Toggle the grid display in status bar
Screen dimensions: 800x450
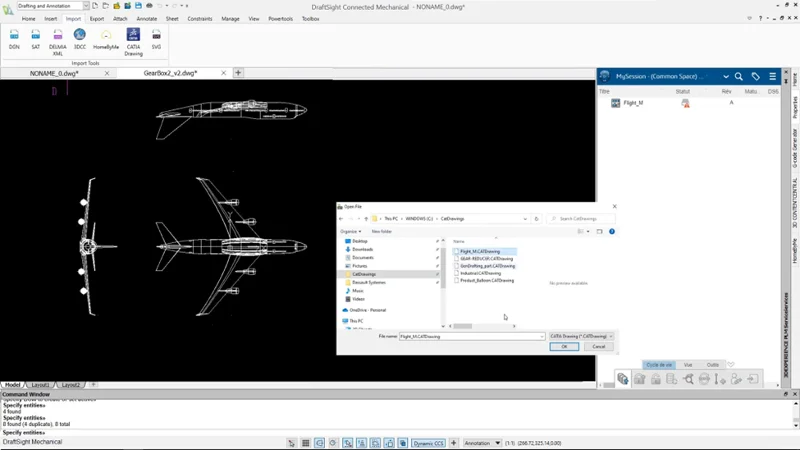[306, 443]
